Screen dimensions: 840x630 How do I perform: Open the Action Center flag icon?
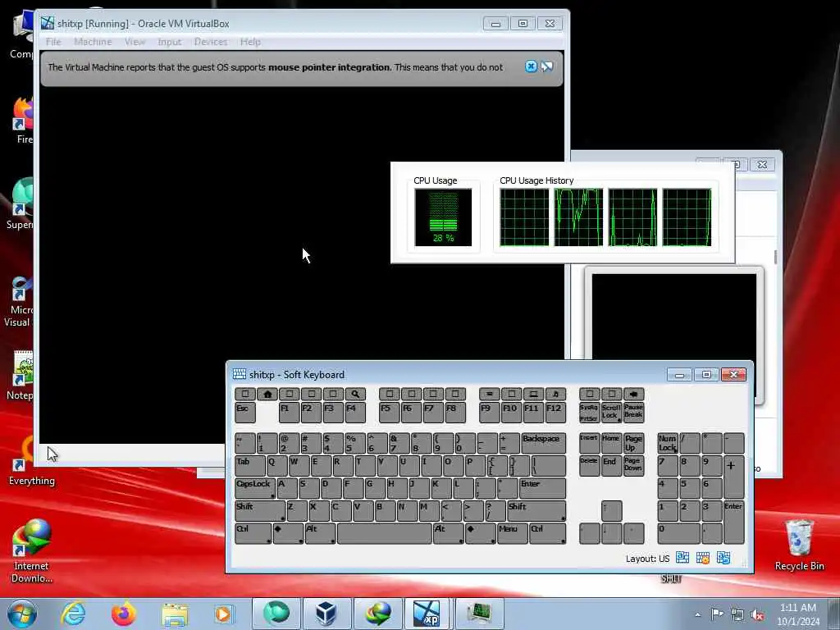coord(717,614)
